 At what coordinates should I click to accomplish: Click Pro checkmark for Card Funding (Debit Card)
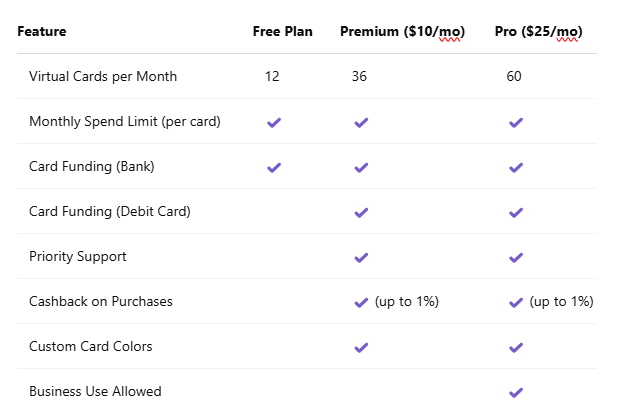516,212
